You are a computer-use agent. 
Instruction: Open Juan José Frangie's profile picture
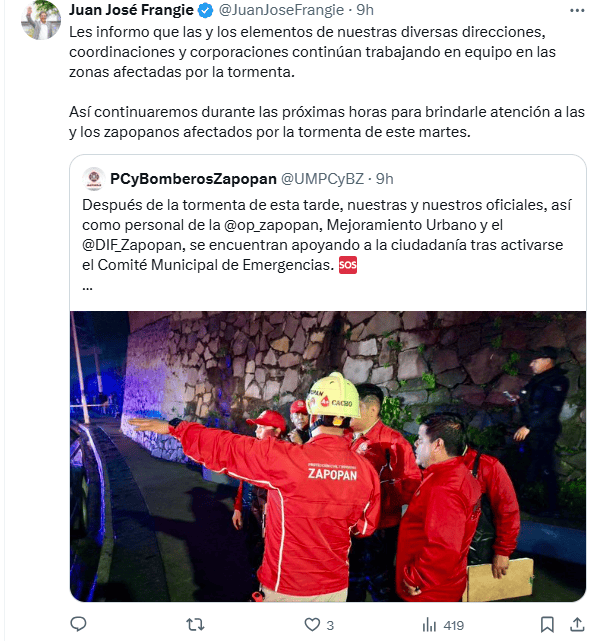41,19
